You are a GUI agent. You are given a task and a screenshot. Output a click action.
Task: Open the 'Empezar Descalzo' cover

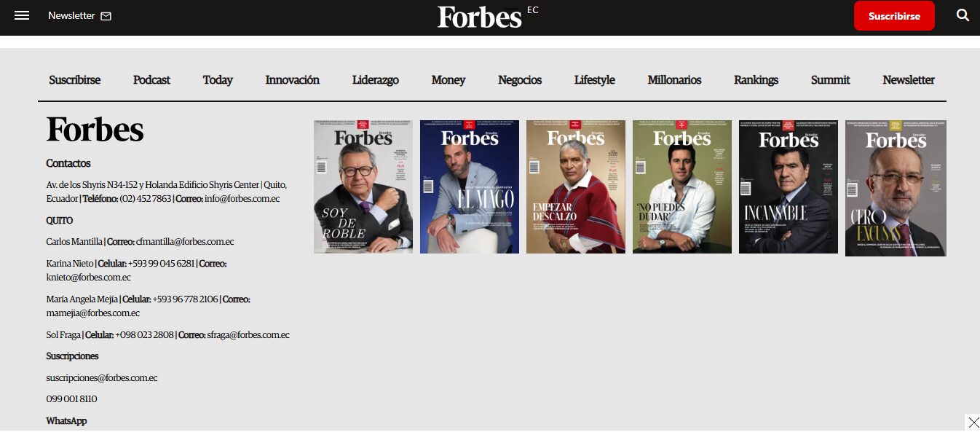pos(575,187)
